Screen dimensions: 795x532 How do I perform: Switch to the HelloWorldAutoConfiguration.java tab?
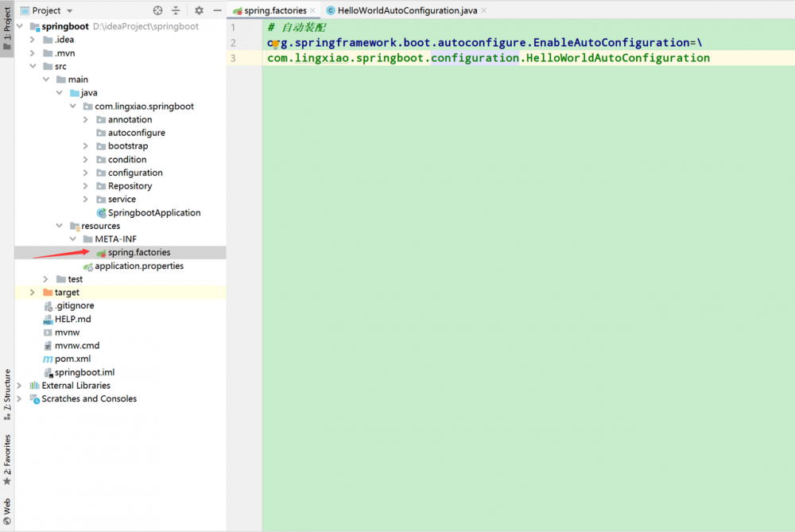[x=406, y=12]
